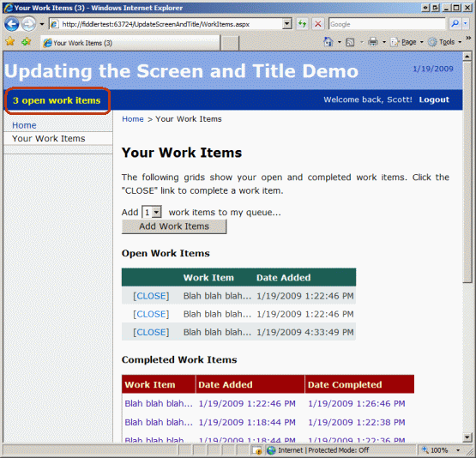
Task: Click date added 1/19/2009 1:18:44 PM in second completed row
Action: pos(247,423)
